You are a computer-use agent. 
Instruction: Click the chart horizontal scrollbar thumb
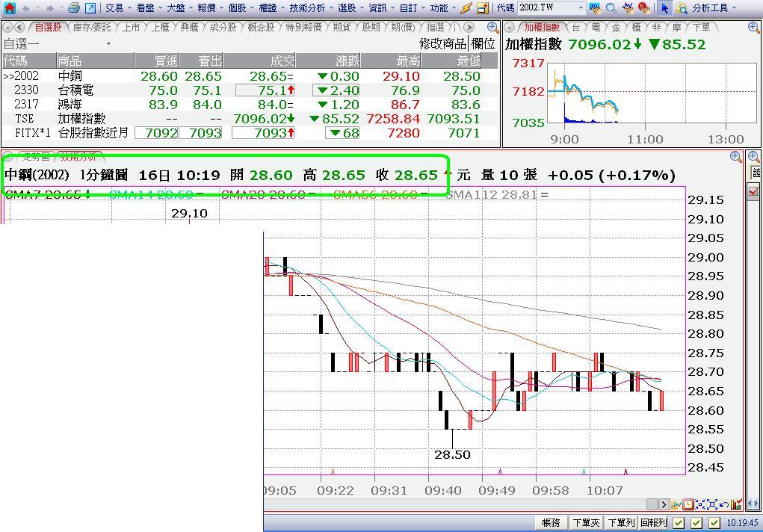[x=652, y=505]
